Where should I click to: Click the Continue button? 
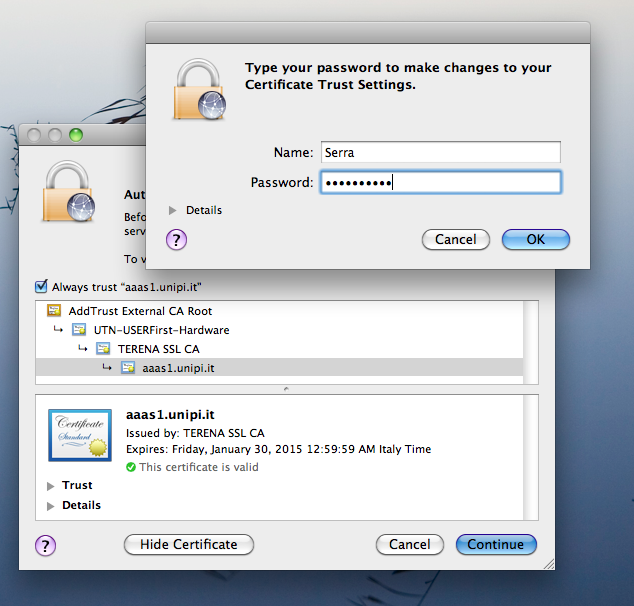coord(496,545)
